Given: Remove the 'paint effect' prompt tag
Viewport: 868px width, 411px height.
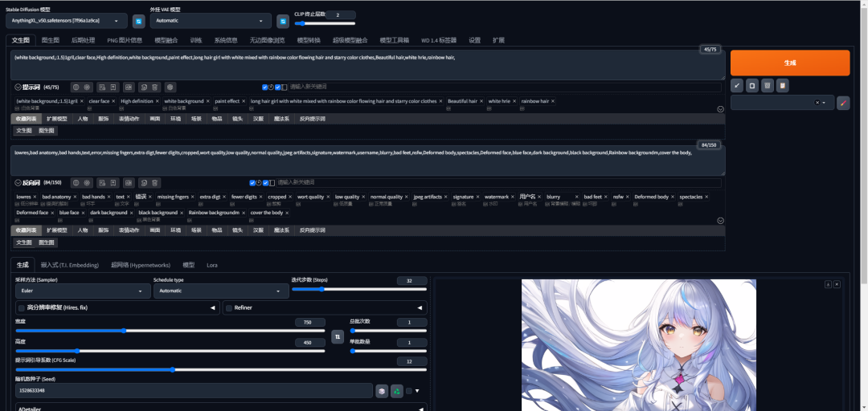Looking at the screenshot, I should click(x=244, y=101).
